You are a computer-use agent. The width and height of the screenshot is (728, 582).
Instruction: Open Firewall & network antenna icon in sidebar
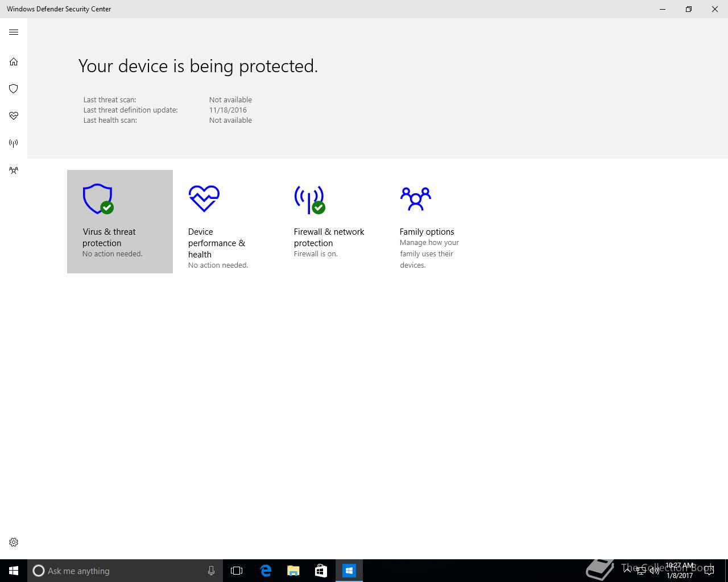point(14,143)
